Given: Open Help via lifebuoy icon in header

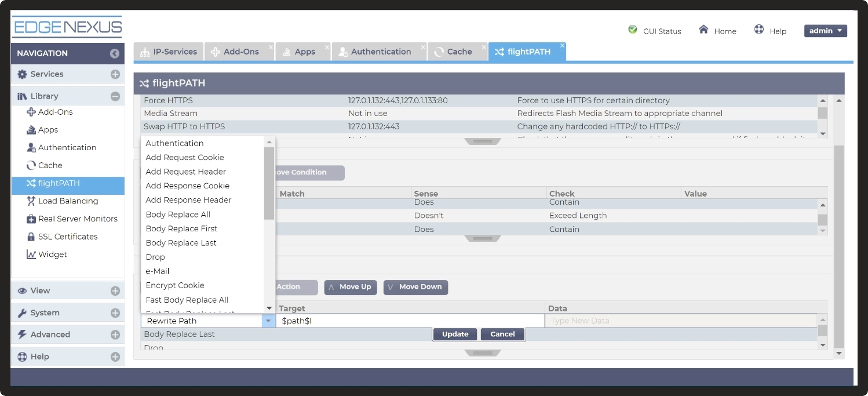Looking at the screenshot, I should (759, 30).
